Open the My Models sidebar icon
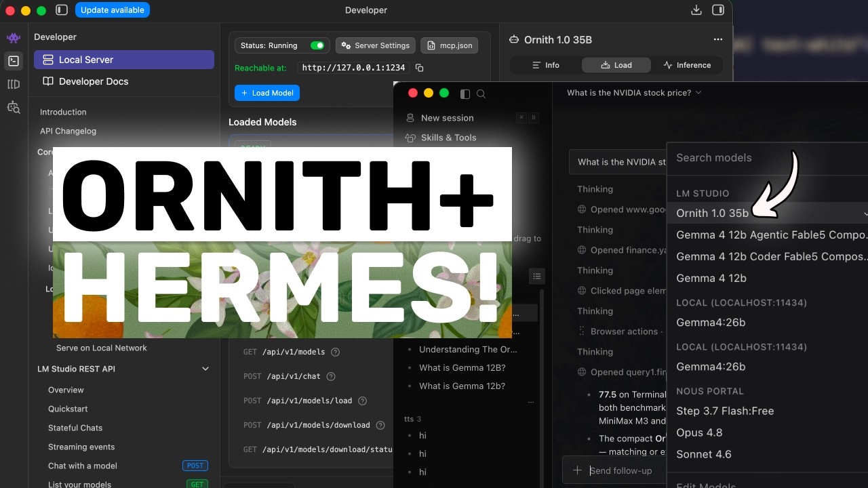This screenshot has height=488, width=868. pos(14,84)
